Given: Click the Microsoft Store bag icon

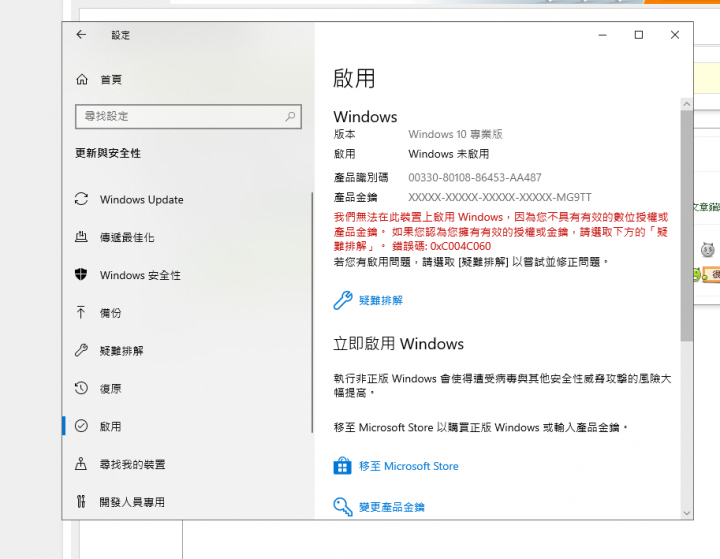Looking at the screenshot, I should pyautogui.click(x=342, y=466).
